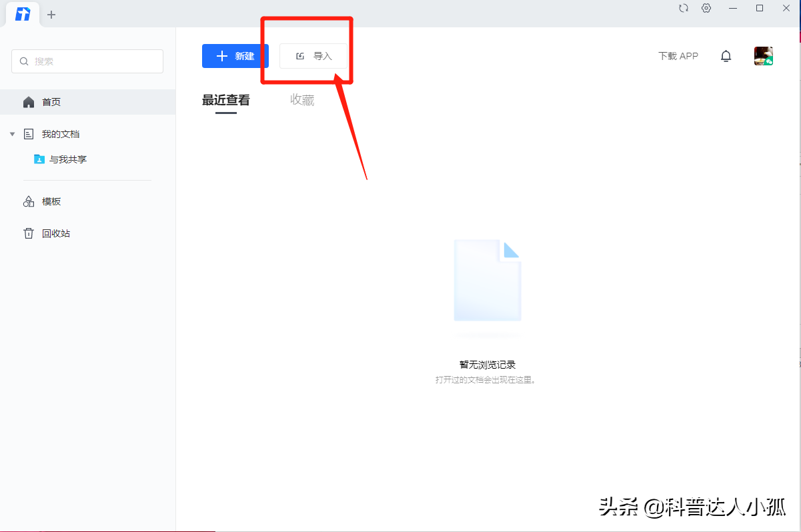Open notifications bell

pyautogui.click(x=726, y=56)
